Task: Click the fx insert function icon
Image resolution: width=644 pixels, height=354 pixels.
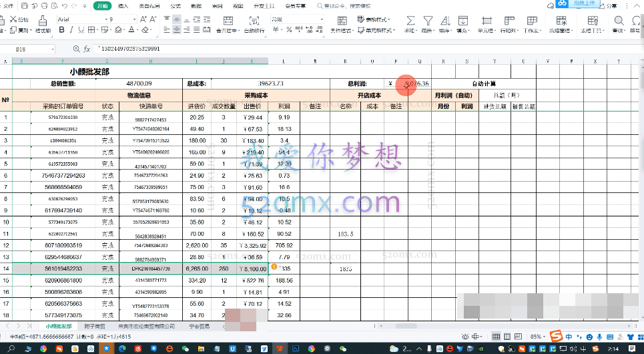Action: tap(87, 49)
